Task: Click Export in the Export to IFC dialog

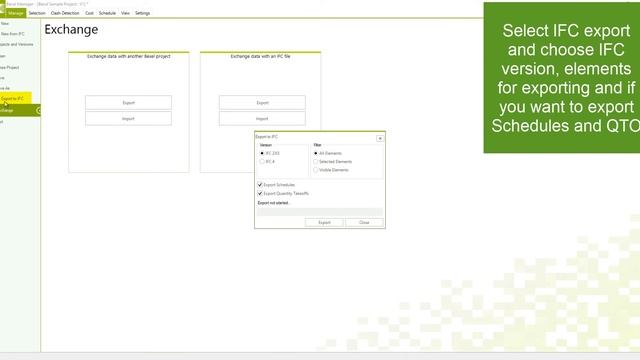Action: [324, 222]
